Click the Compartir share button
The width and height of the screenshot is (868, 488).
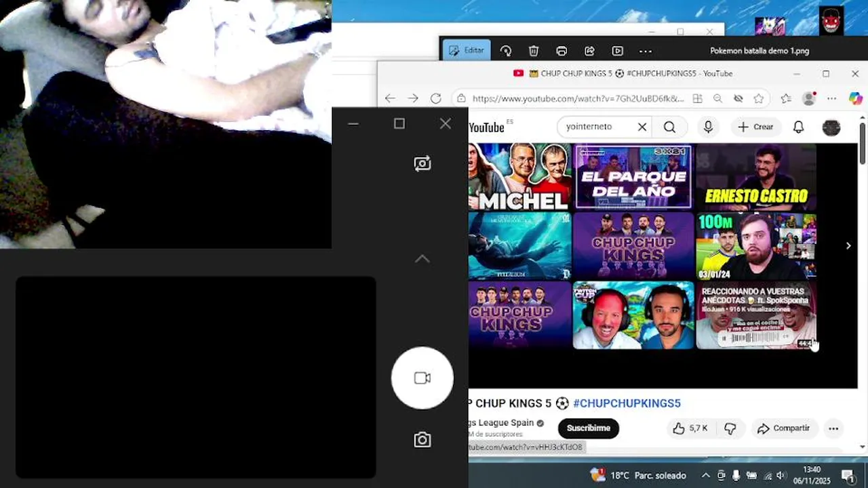(x=783, y=428)
